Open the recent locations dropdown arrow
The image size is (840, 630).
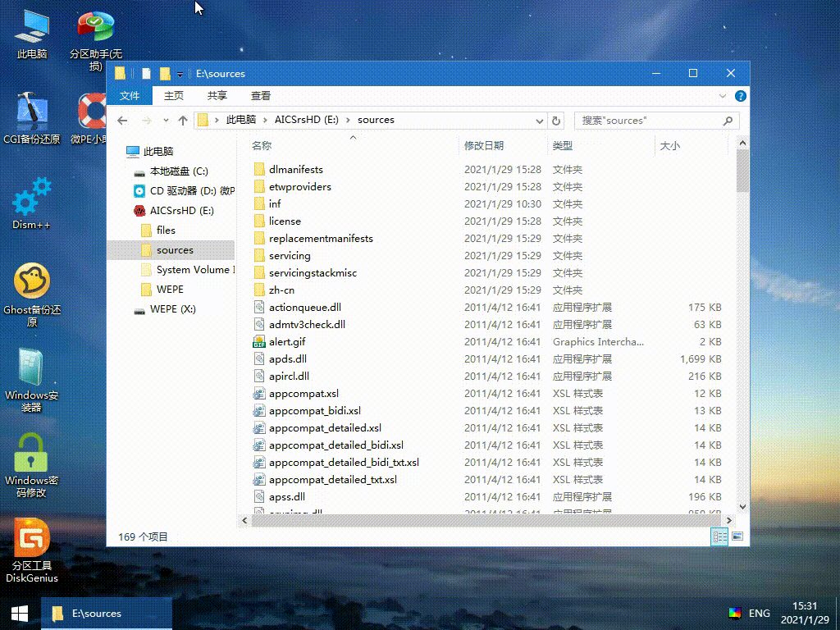(166, 121)
